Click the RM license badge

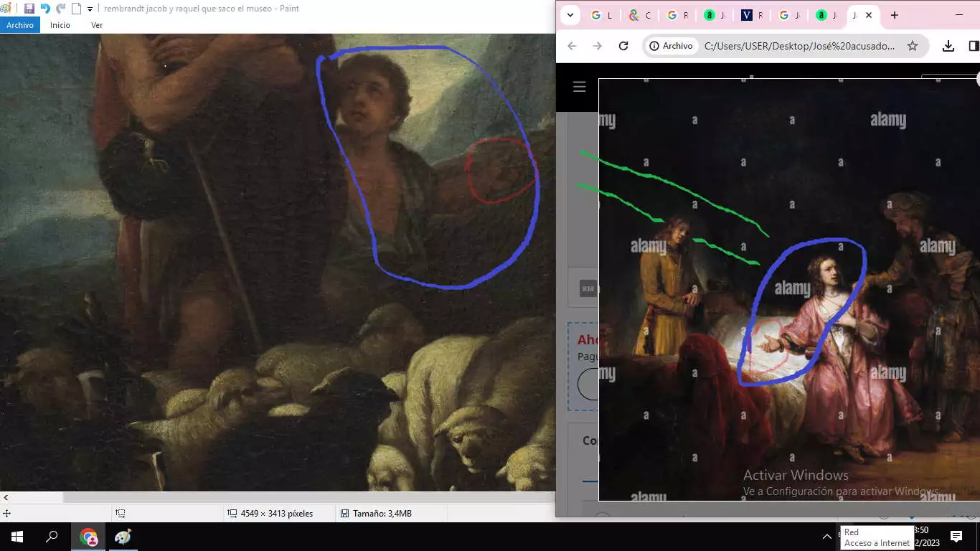(x=588, y=289)
